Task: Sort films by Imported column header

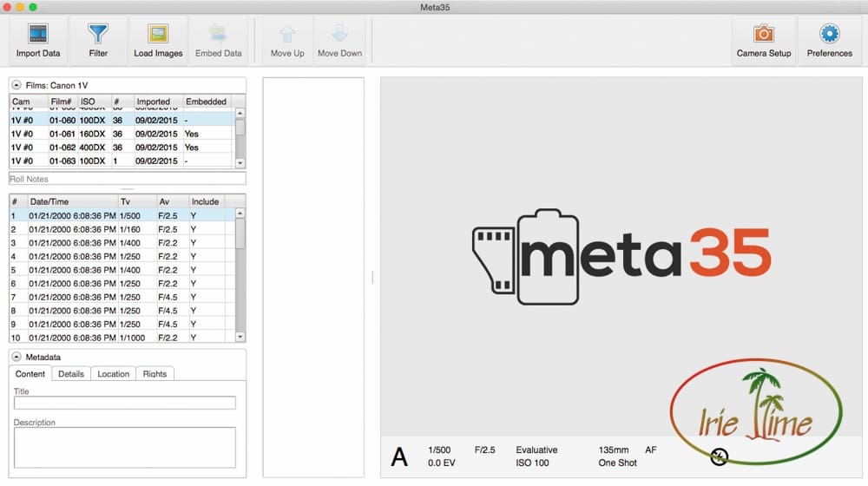Action: pos(158,102)
